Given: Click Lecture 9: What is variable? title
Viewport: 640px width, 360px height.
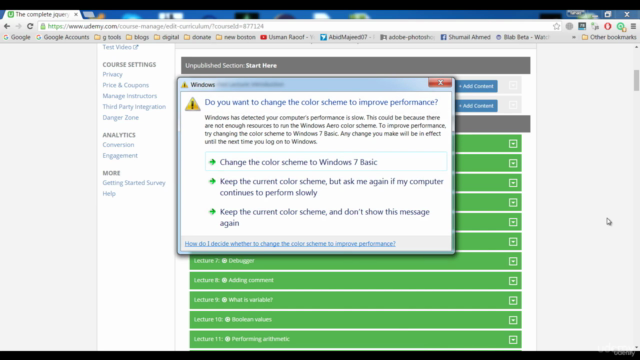Looking at the screenshot, I should (x=233, y=300).
